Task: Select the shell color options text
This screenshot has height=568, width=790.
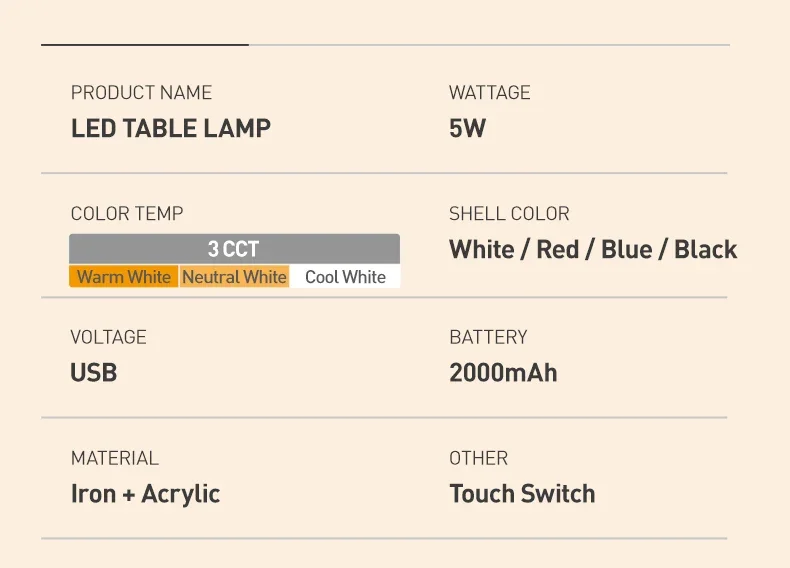Action: 593,249
